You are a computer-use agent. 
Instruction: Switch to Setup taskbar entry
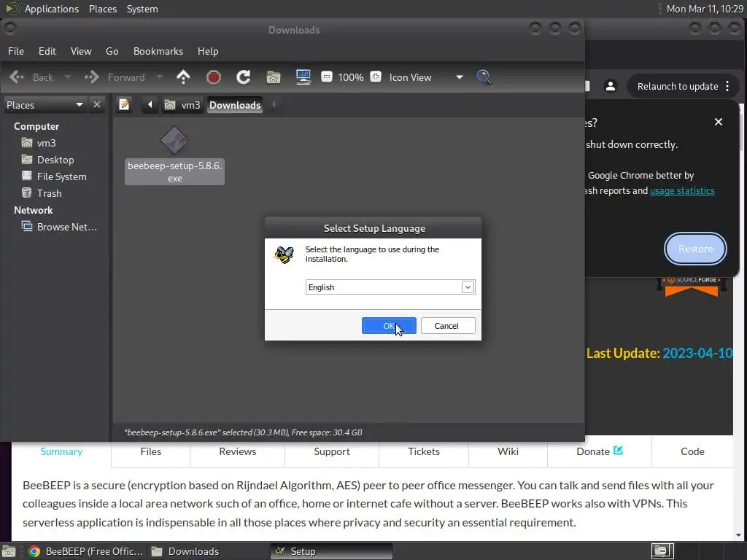tap(332, 551)
